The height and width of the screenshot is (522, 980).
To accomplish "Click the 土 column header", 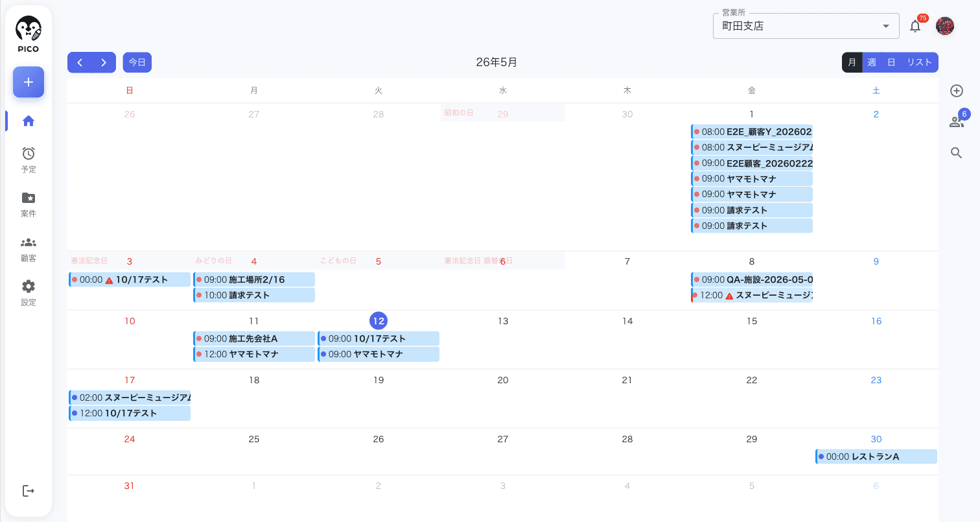I will (x=876, y=91).
